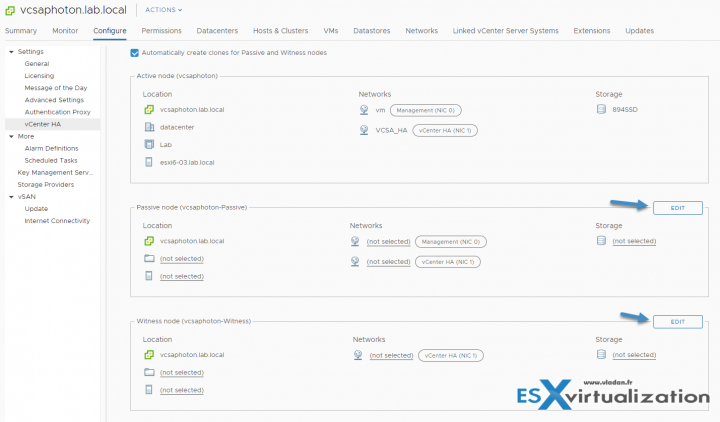Select Authentication Proxy item
Screen dimensions: 720x422
tap(57, 112)
